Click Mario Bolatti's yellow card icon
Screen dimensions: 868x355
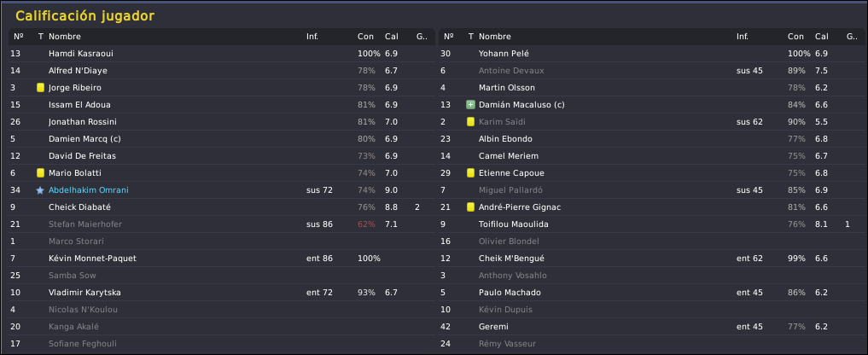40,172
